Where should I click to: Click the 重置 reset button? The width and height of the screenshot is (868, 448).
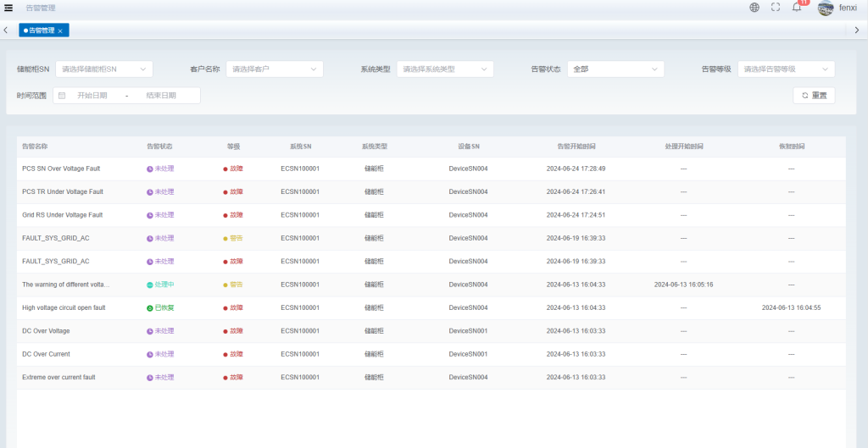pos(814,96)
